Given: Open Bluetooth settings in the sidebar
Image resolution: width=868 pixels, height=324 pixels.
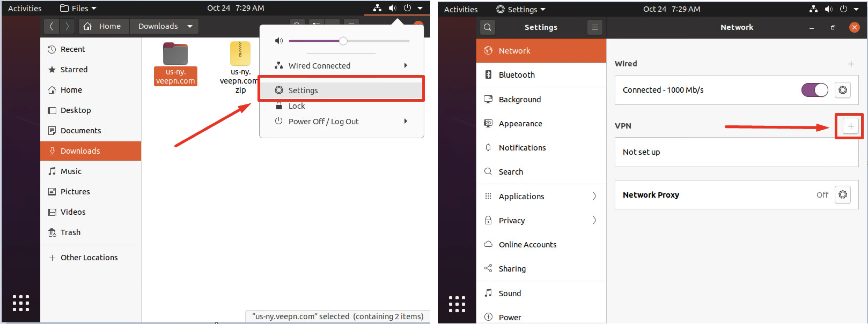Looking at the screenshot, I should (x=517, y=75).
